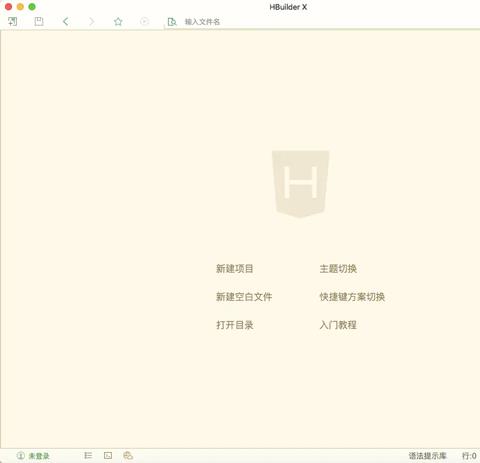This screenshot has width=480, height=463.
Task: Open 新建空白文件 link
Action: point(244,297)
